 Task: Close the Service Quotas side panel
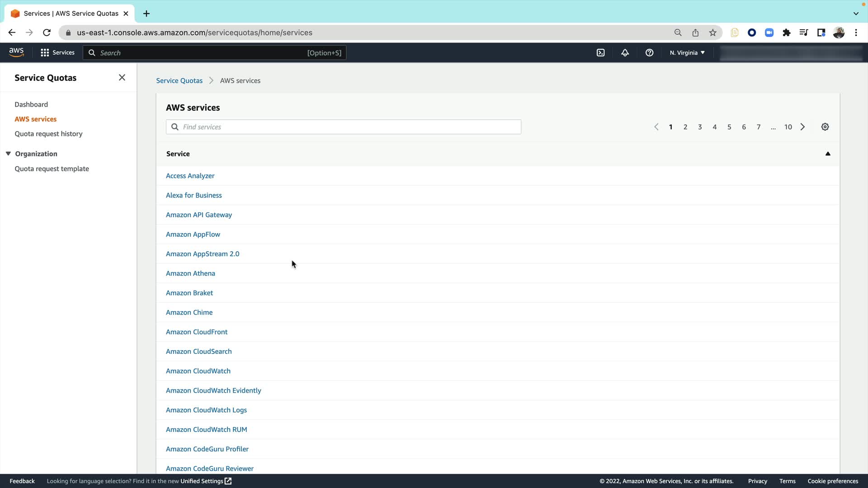point(122,78)
